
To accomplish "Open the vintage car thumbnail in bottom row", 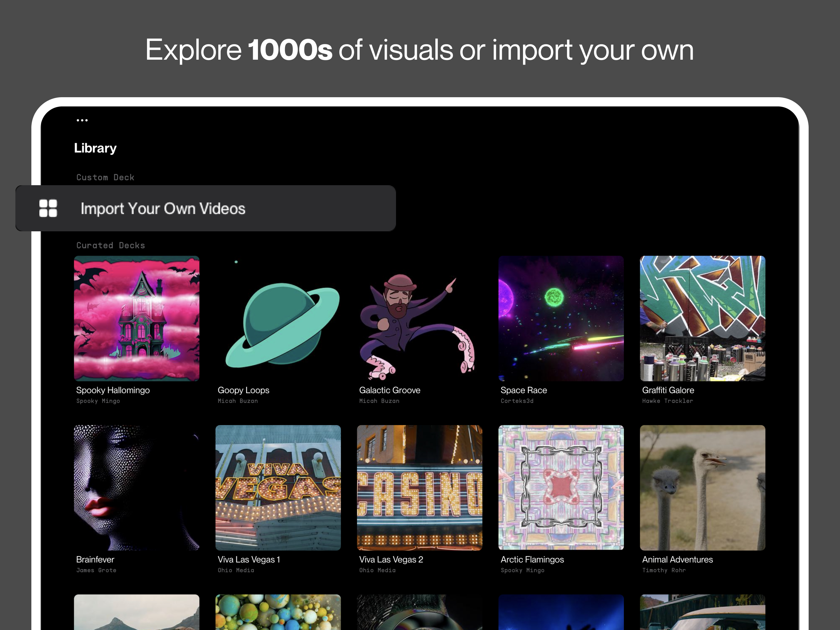I will tap(703, 612).
